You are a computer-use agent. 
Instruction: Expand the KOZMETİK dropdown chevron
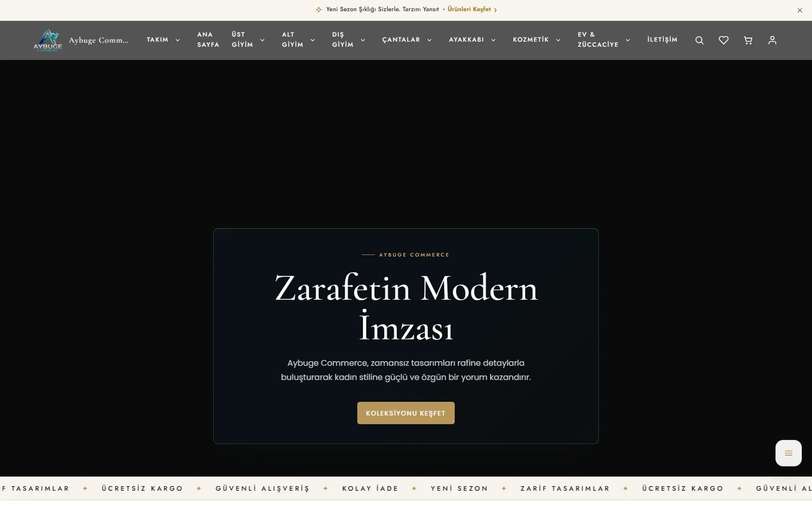(x=558, y=40)
